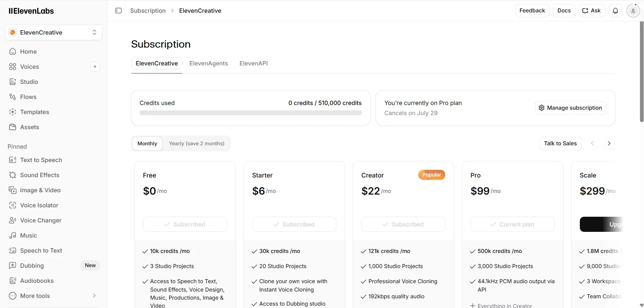The width and height of the screenshot is (644, 308).
Task: Select Yearly (save 2 months) billing
Action: [x=197, y=144]
